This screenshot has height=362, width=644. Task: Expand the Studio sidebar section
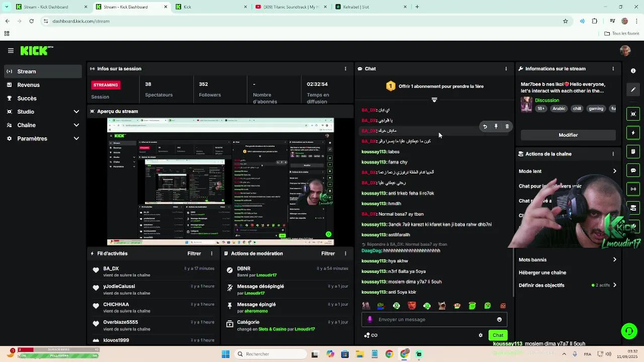click(x=42, y=112)
